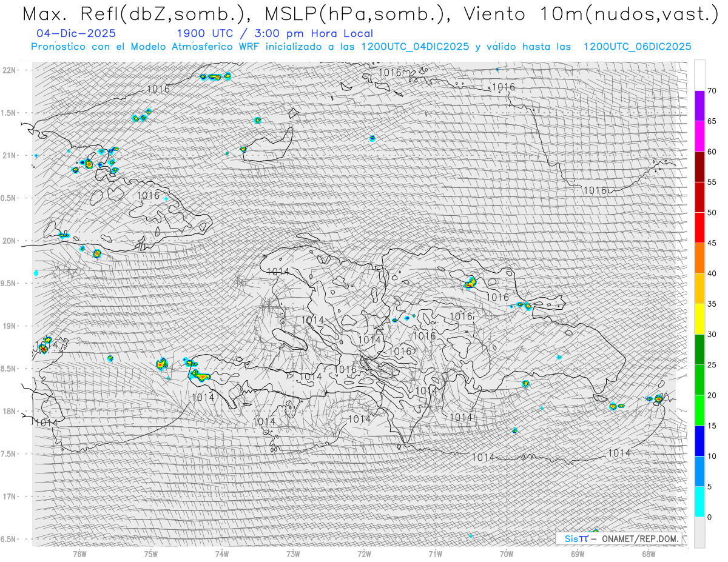Click the green 20–25 dBZ legend swatch
This screenshot has width=728, height=562.
699,380
